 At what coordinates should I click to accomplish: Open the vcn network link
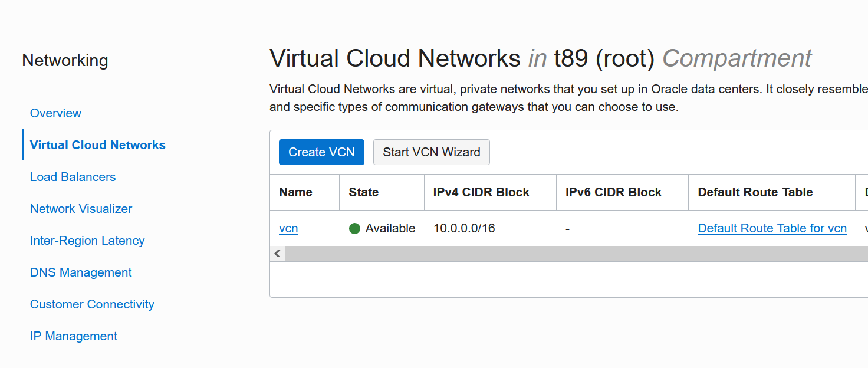(x=288, y=229)
